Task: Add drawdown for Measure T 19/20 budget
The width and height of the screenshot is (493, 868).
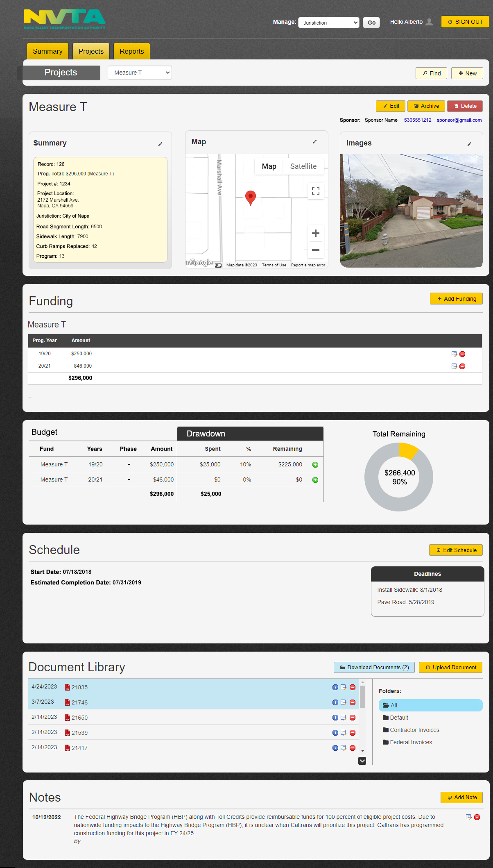Action: coord(315,465)
